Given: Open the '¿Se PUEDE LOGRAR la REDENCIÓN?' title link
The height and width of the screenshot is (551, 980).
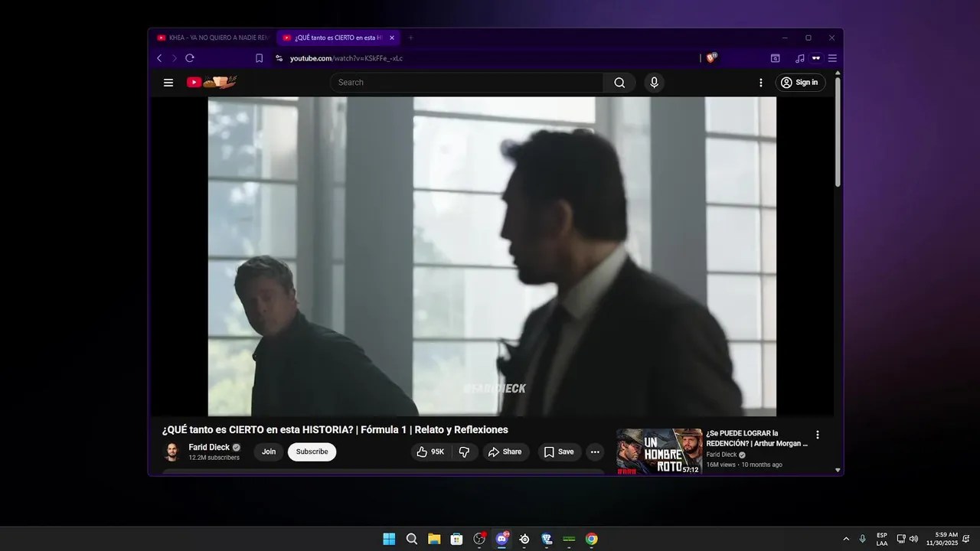Looking at the screenshot, I should (756, 439).
